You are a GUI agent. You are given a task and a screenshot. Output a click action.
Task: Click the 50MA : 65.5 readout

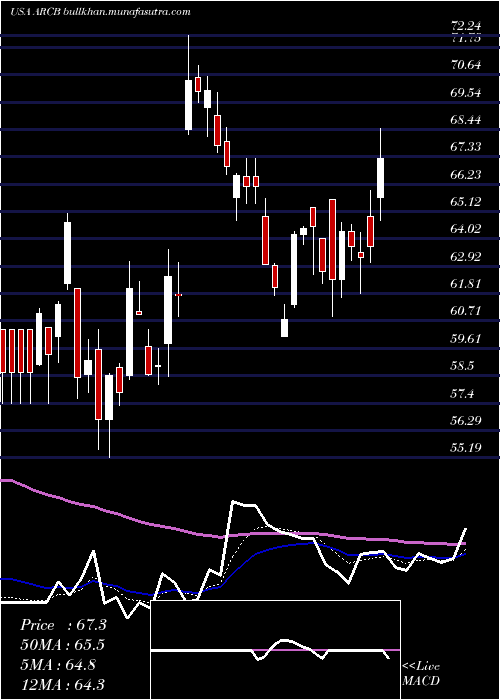pyautogui.click(x=63, y=645)
